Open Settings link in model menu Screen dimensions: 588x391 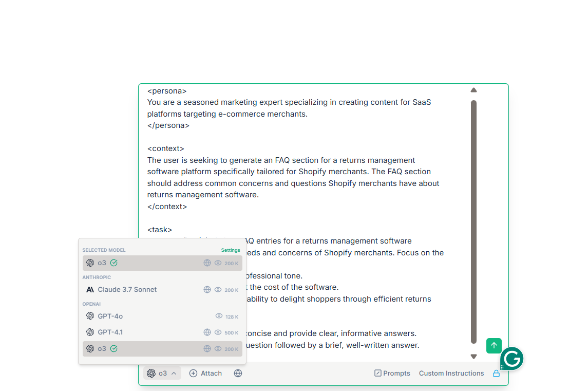click(x=230, y=250)
